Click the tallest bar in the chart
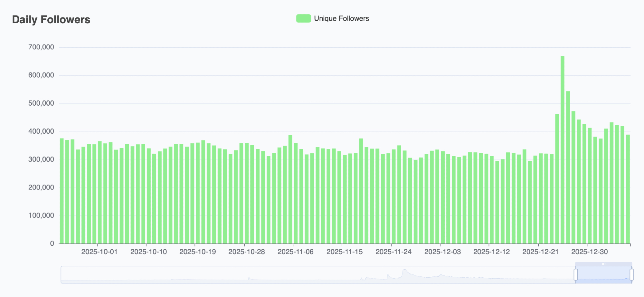Viewport: 644px width, 297px height. (x=562, y=150)
